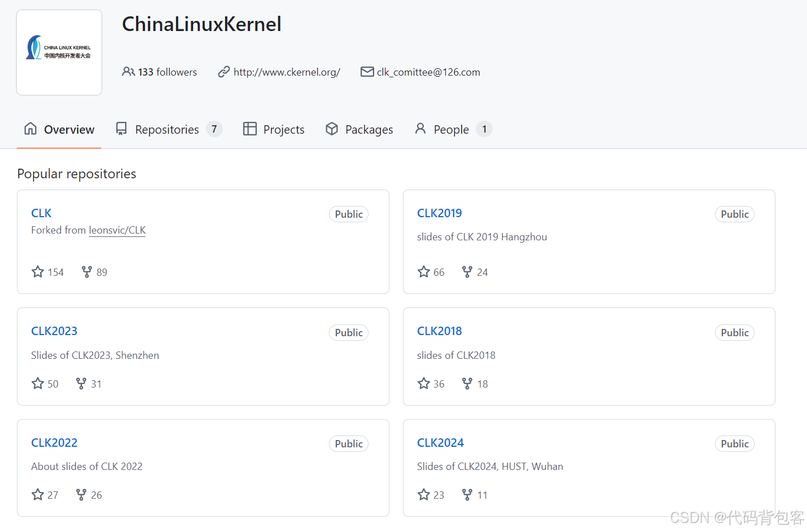This screenshot has width=807, height=532.
Task: View 18 forks of CLK2018
Action: [x=483, y=384]
